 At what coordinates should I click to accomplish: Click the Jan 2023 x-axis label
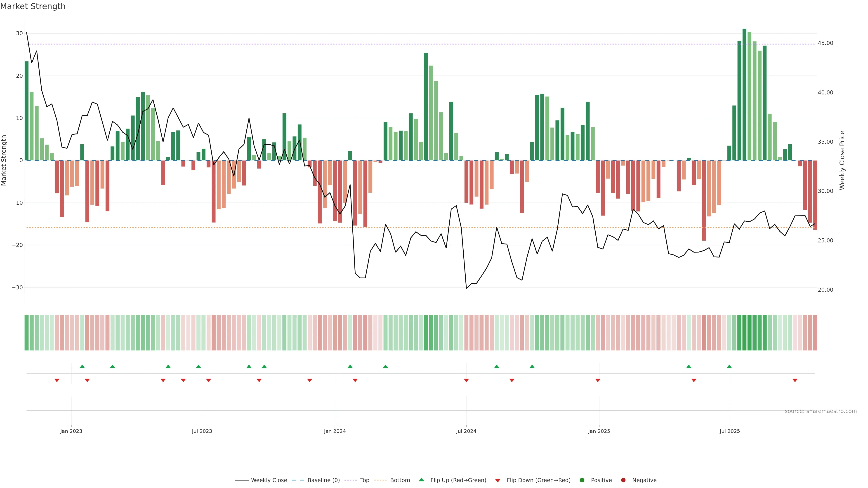click(71, 431)
